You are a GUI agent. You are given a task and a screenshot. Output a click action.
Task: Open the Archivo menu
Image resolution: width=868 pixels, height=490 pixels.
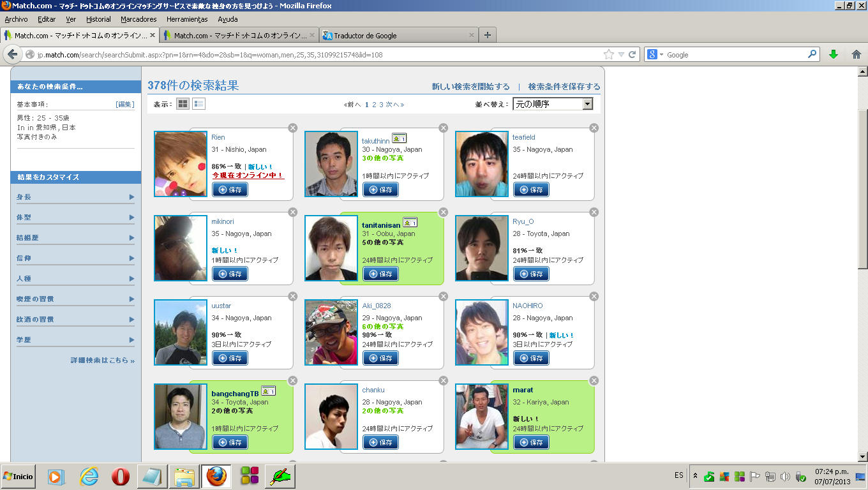point(17,19)
